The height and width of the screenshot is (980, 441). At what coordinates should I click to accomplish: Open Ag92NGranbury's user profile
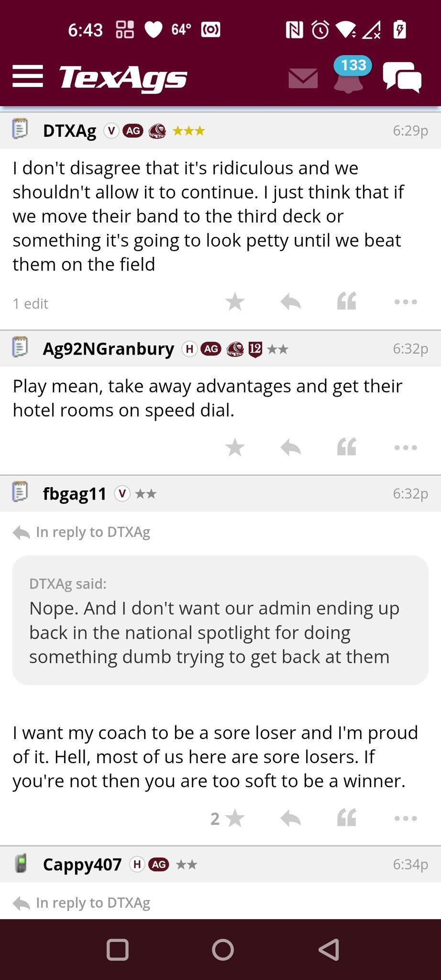pyautogui.click(x=108, y=349)
